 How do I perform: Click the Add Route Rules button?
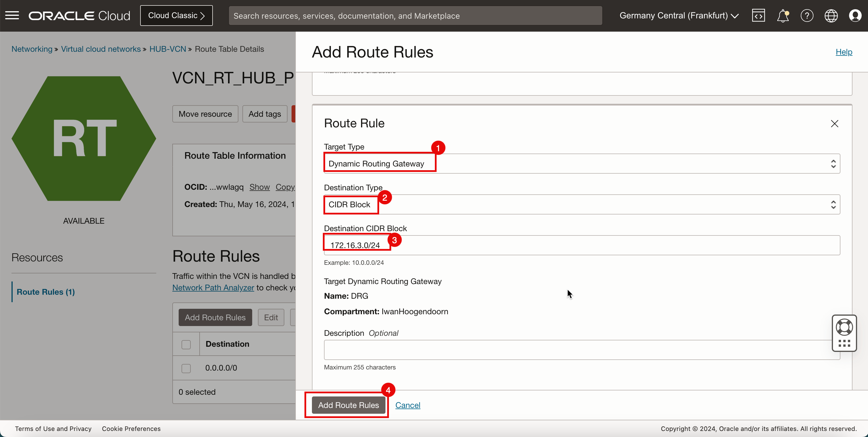click(348, 405)
